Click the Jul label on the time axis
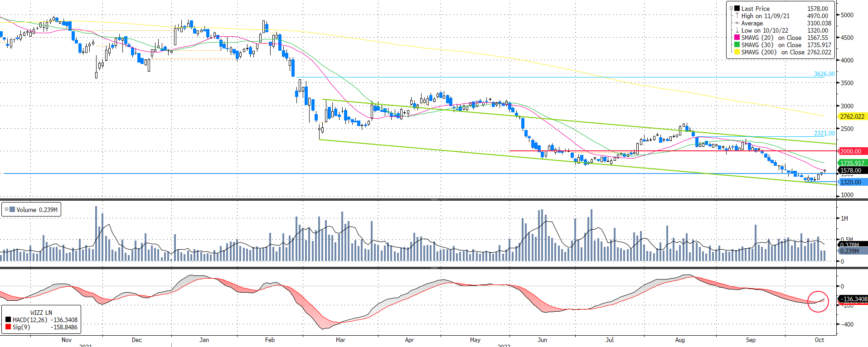Image resolution: width=868 pixels, height=347 pixels. coord(610,340)
